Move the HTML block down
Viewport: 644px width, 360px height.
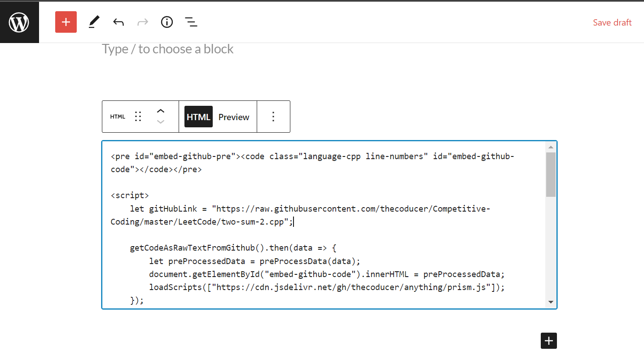[x=161, y=122]
